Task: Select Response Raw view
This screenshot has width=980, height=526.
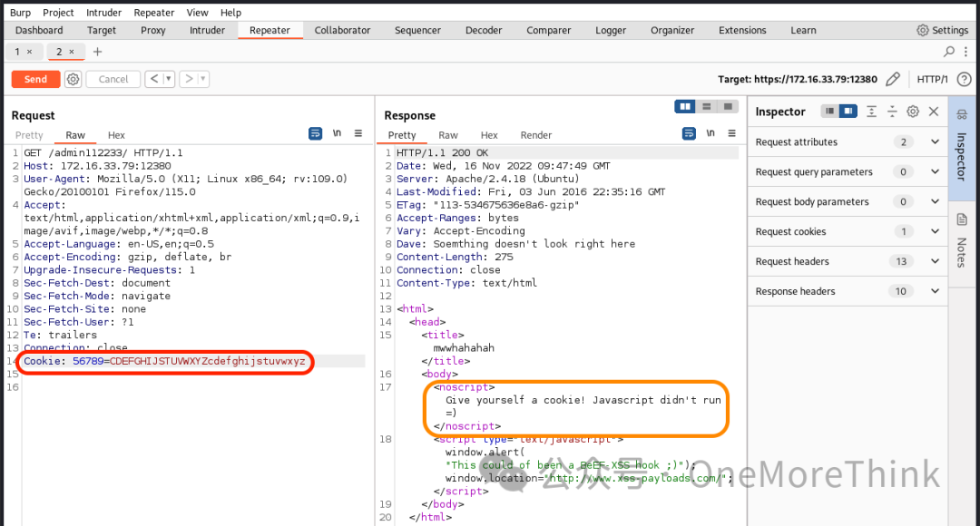Action: tap(448, 135)
